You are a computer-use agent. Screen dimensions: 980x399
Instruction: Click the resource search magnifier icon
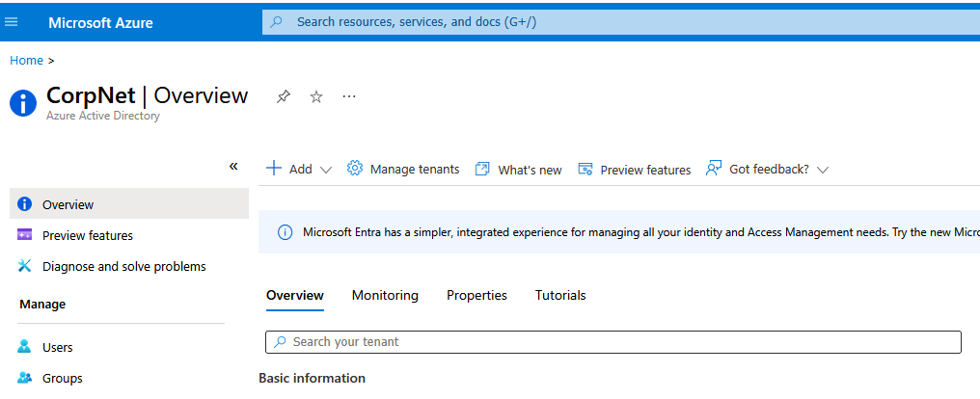pyautogui.click(x=276, y=22)
